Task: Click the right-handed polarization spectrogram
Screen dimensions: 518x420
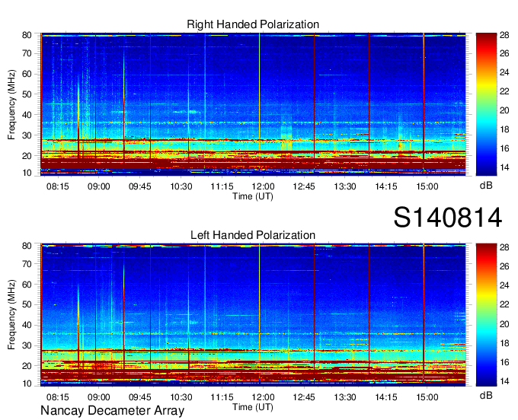Action: coord(253,104)
